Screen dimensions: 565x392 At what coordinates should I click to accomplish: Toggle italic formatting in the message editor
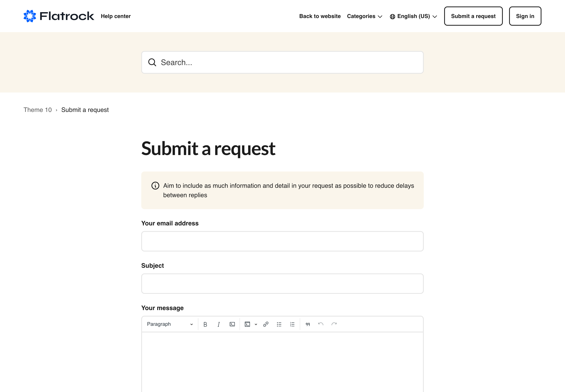click(x=219, y=324)
